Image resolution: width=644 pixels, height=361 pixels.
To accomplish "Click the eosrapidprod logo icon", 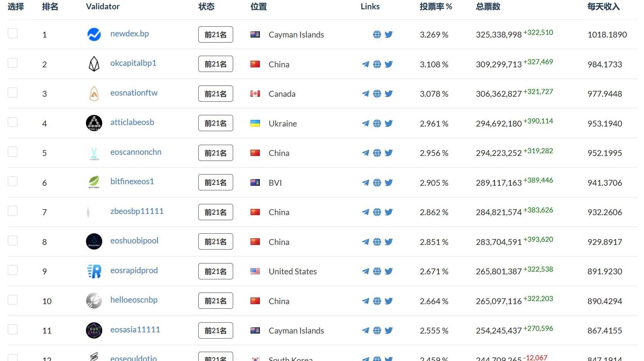I will pyautogui.click(x=94, y=271).
